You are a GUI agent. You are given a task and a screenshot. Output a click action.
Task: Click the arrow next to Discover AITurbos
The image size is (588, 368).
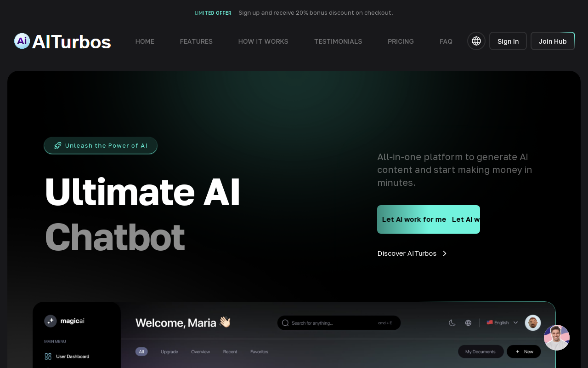444,253
